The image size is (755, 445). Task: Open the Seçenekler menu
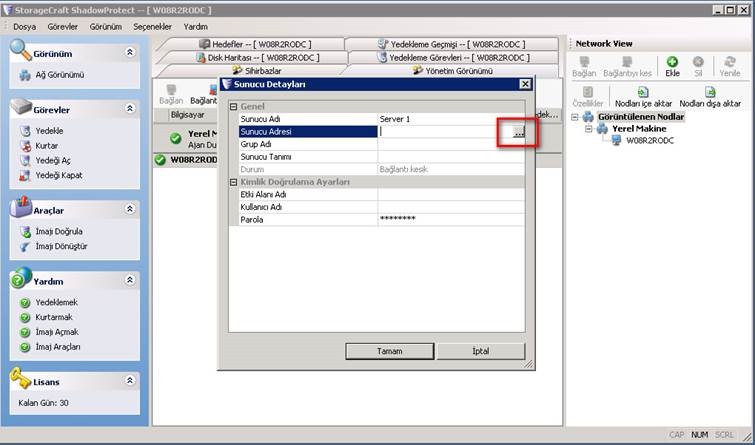tap(152, 27)
